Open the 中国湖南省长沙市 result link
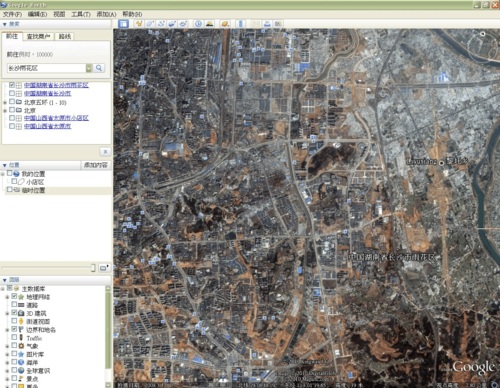The width and height of the screenshot is (500, 388). tap(47, 93)
